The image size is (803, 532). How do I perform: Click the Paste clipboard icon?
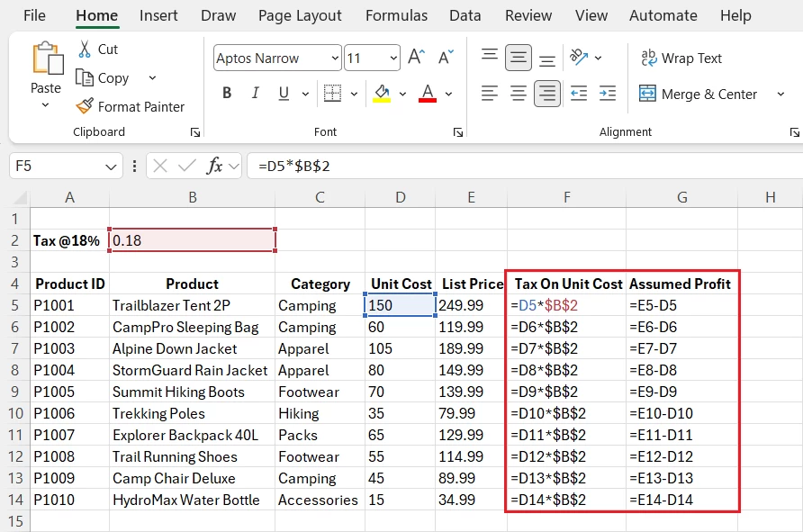tap(47, 59)
